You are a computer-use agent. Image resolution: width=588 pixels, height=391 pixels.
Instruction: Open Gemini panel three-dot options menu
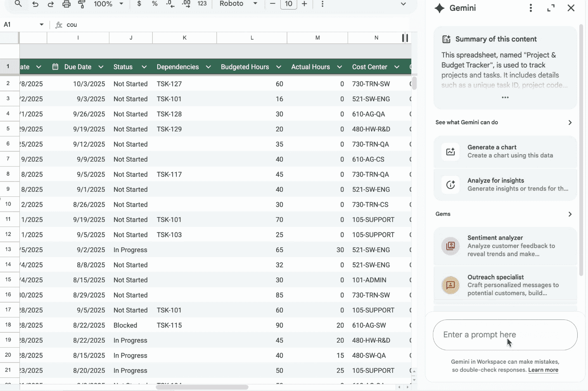click(531, 8)
